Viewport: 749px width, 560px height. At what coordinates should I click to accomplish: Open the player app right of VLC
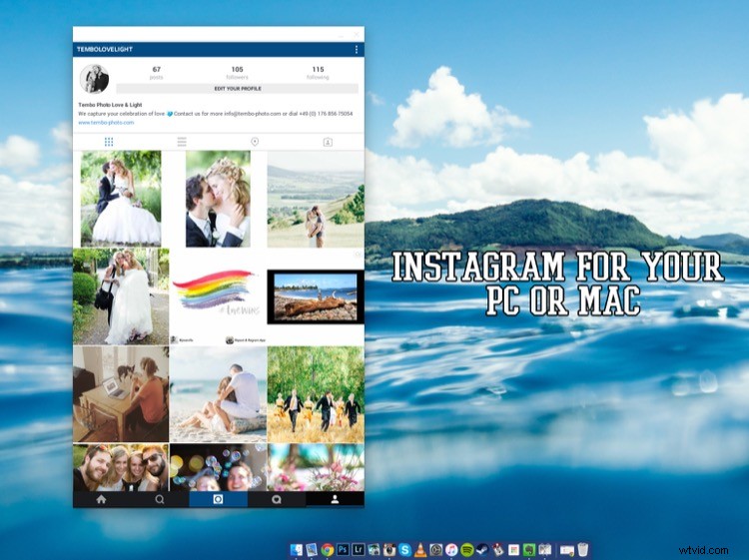pos(436,550)
